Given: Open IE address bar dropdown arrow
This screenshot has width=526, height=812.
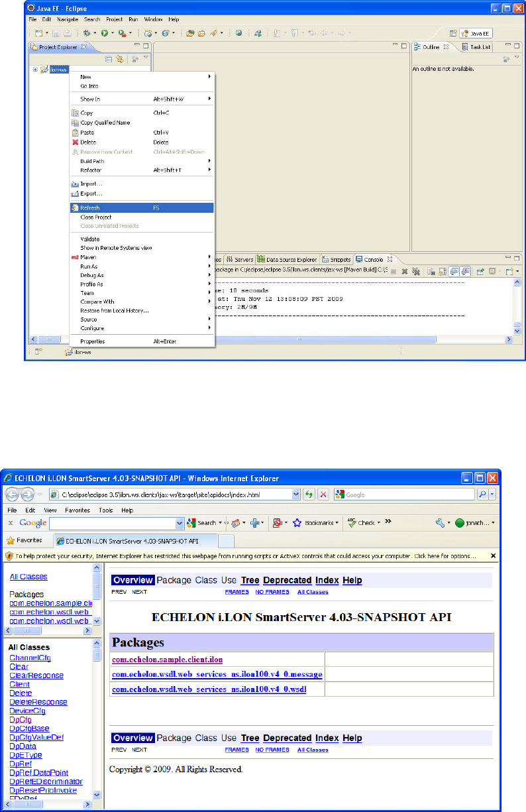Looking at the screenshot, I should 296,494.
